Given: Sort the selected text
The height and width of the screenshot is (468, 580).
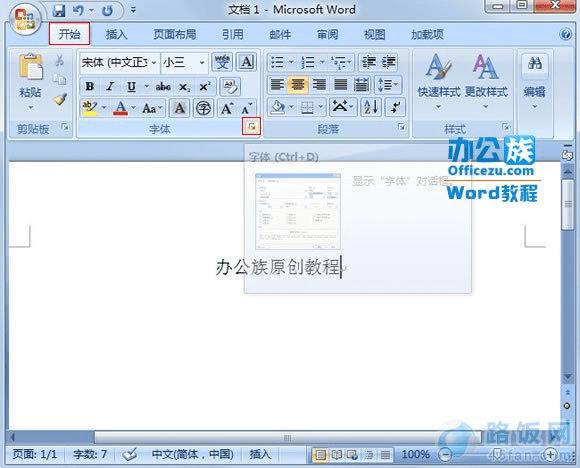Looking at the screenshot, I should point(371,107).
